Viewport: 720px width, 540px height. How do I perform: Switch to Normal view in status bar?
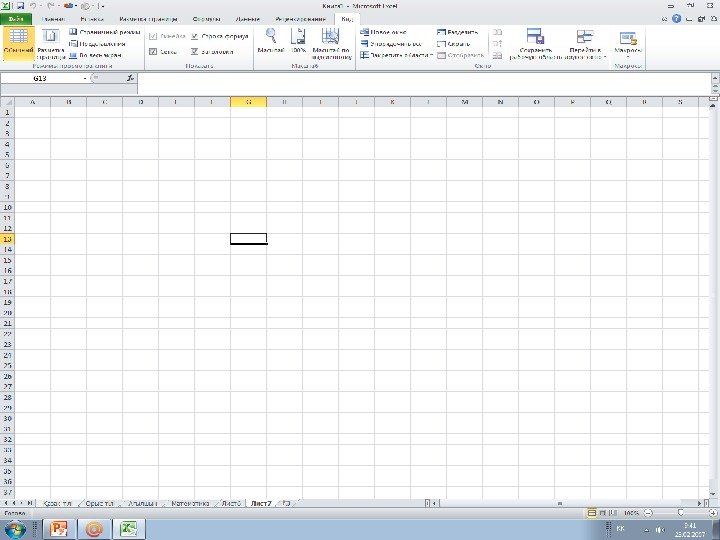592,513
